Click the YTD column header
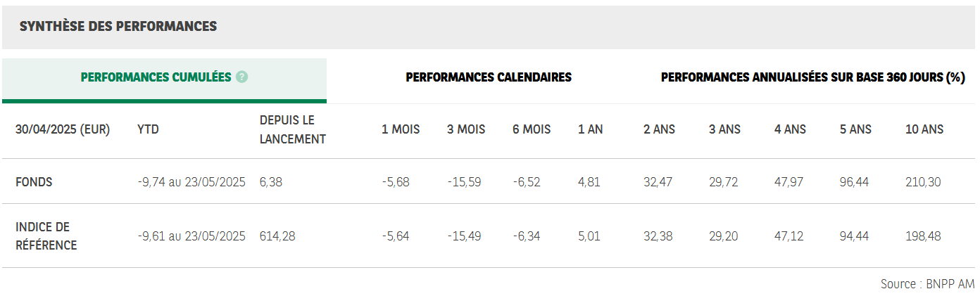The image size is (980, 296). click(x=148, y=129)
